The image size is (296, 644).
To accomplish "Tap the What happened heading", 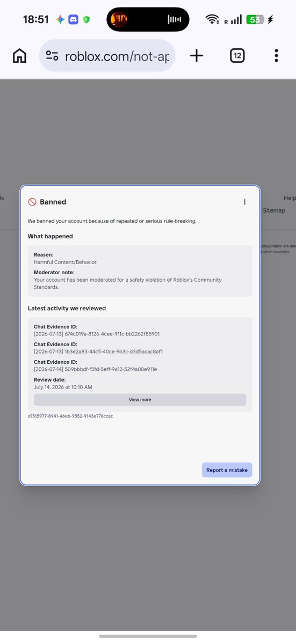I will [50, 236].
